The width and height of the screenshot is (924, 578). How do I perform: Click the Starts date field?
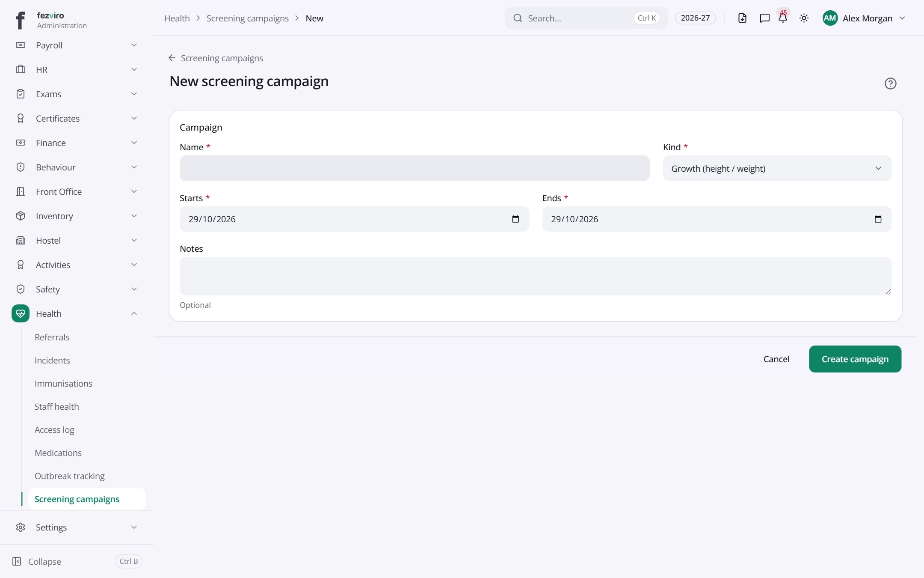point(354,219)
